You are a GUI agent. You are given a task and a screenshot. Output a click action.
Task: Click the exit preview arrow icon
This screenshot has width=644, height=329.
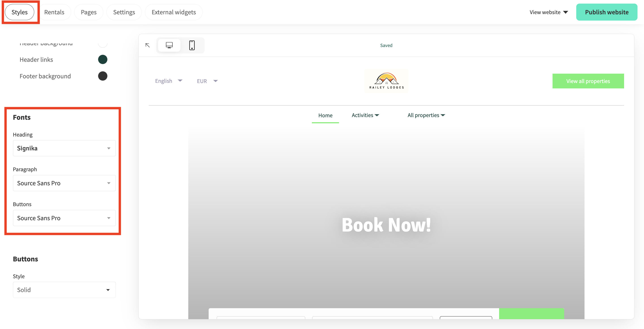(148, 45)
